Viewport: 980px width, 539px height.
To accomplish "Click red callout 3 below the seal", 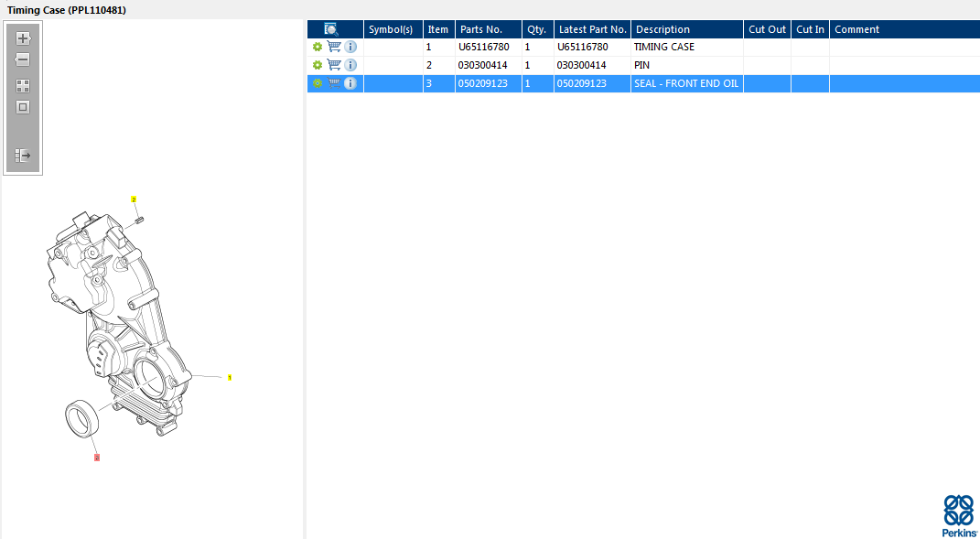I will (97, 458).
